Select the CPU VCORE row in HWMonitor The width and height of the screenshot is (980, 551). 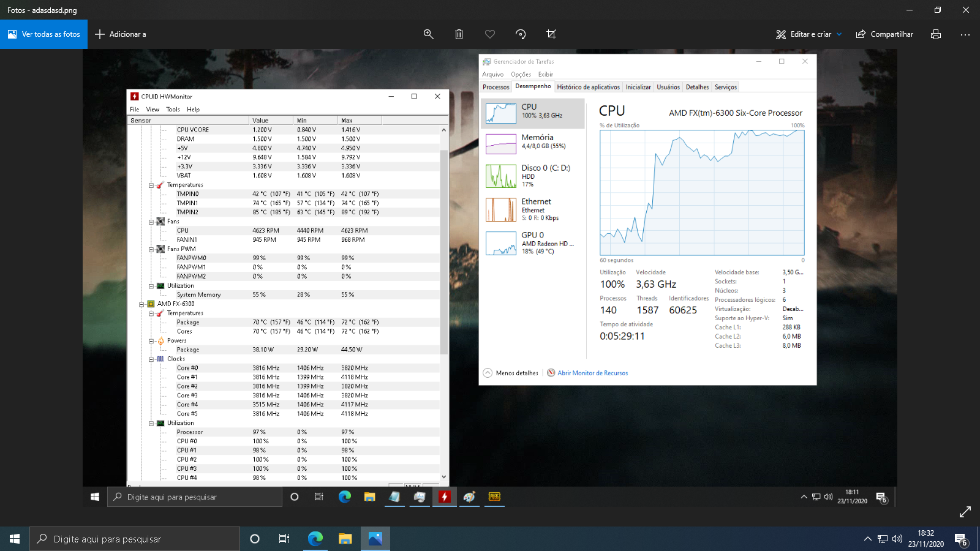(x=284, y=130)
